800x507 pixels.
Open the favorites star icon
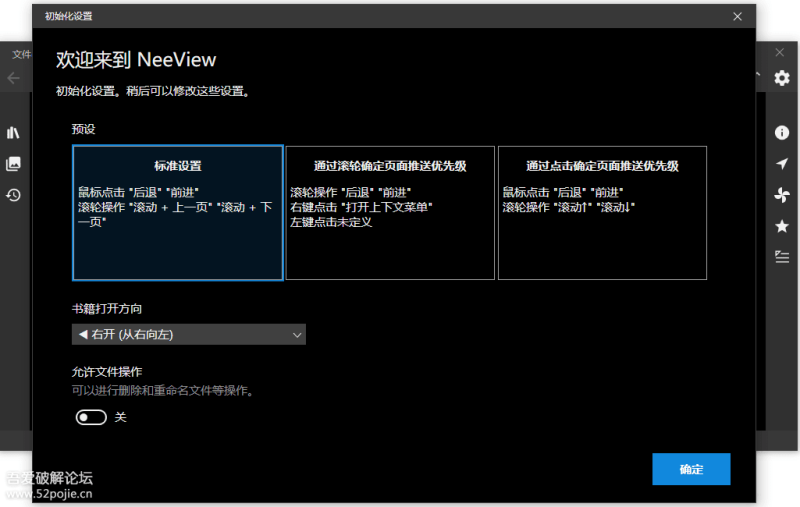(782, 226)
